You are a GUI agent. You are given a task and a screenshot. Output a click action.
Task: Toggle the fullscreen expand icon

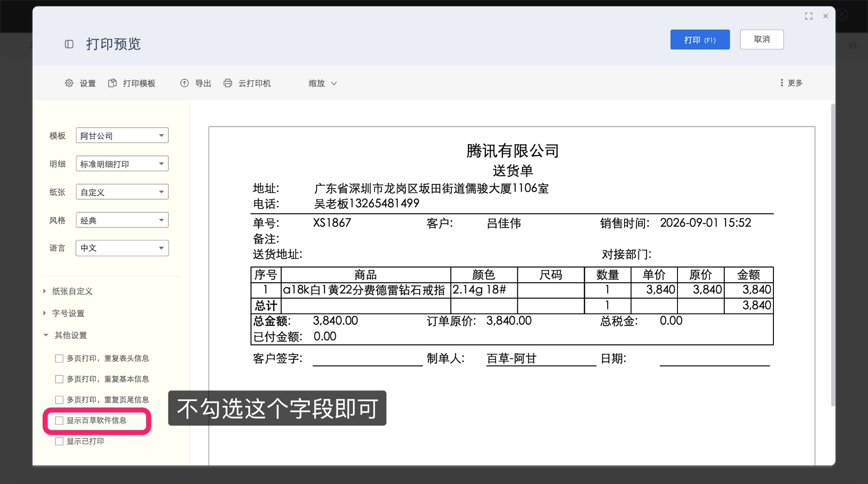point(809,16)
